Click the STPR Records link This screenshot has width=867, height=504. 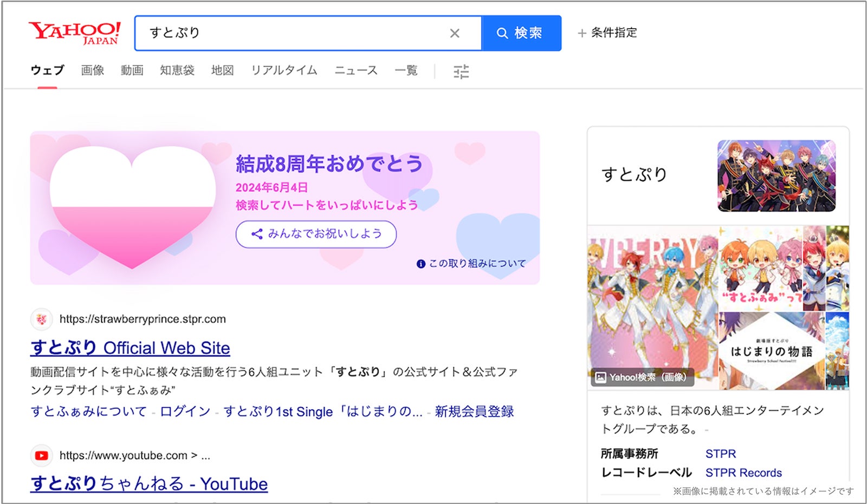[x=743, y=472]
